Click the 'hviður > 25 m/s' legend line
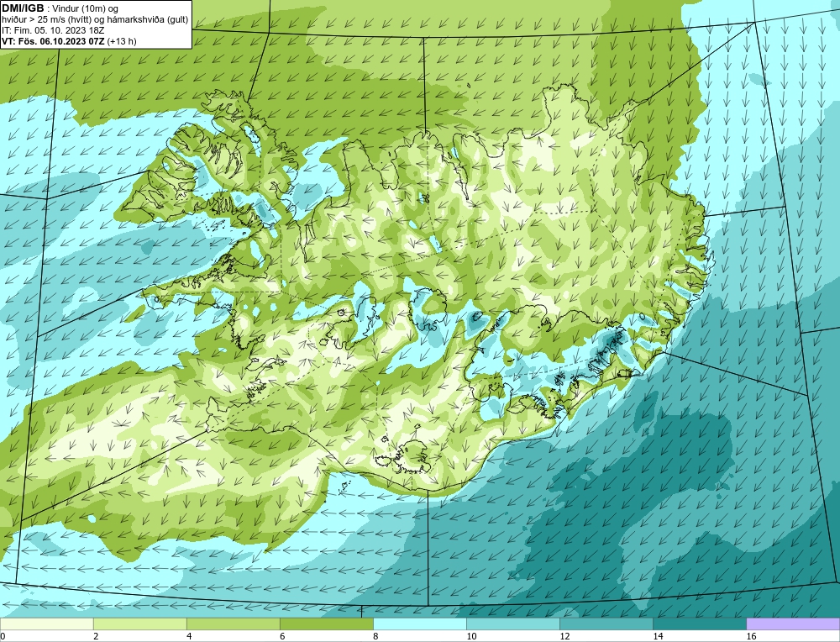This screenshot has width=840, height=642. (x=95, y=20)
